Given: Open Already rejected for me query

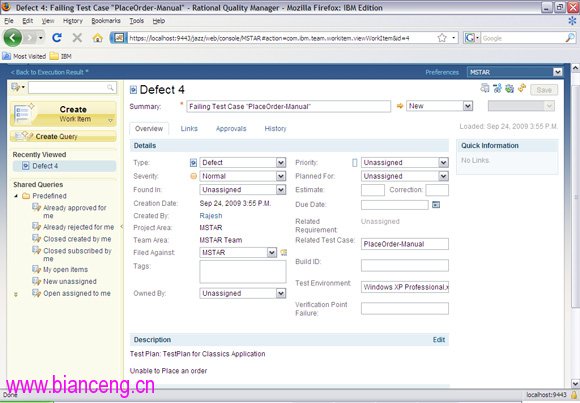Looking at the screenshot, I should click(x=78, y=227).
